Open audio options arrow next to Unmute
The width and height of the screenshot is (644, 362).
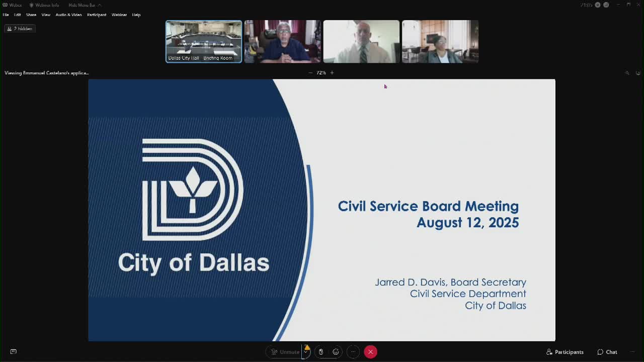(305, 352)
